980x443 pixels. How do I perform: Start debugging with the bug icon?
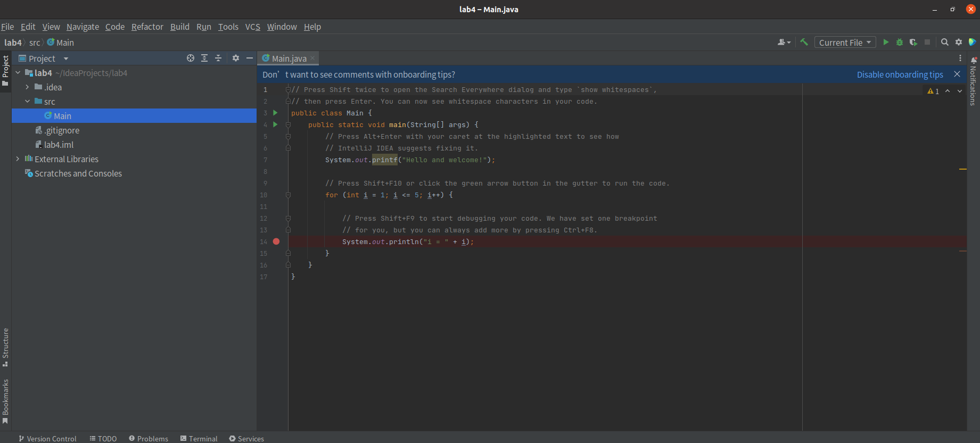pos(900,42)
